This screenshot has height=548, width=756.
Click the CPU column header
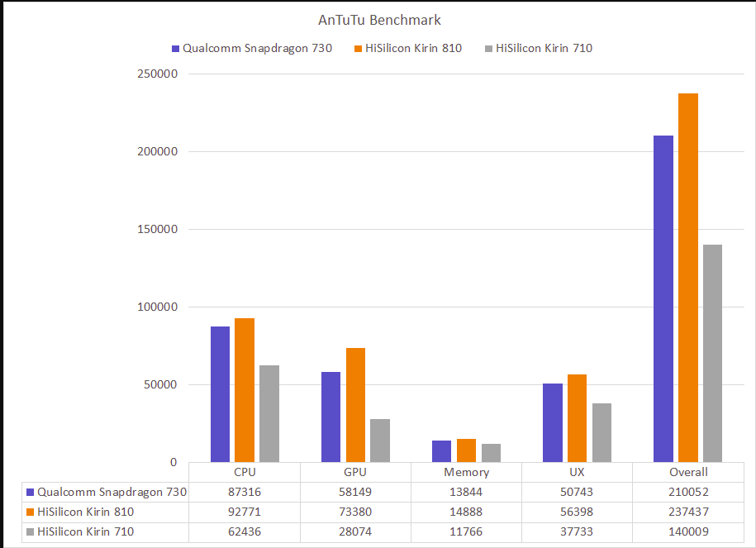(x=245, y=472)
